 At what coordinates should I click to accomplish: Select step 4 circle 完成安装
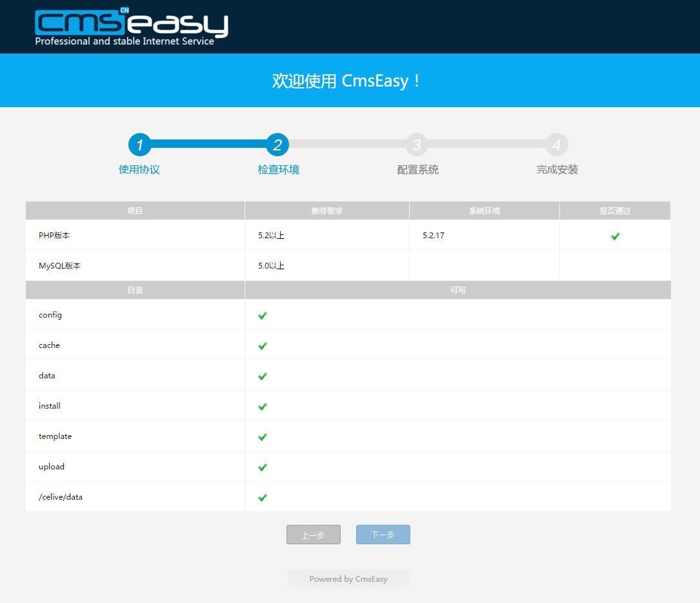[x=556, y=145]
